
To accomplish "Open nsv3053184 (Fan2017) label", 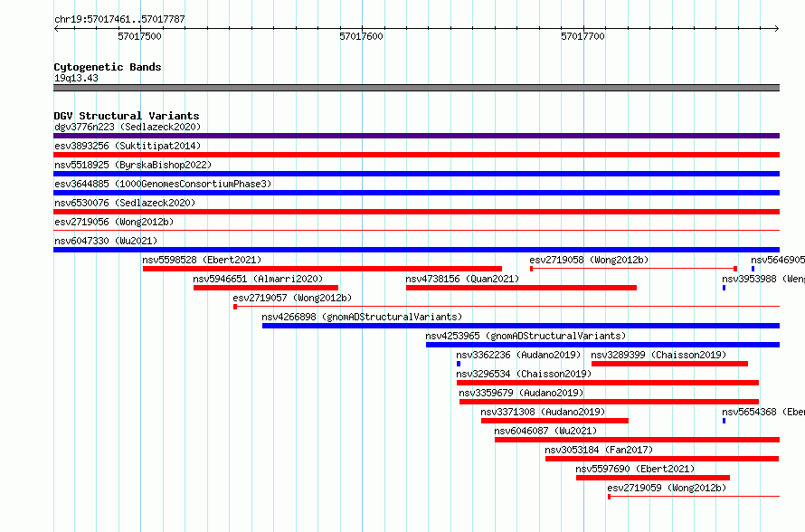I will point(599,450).
